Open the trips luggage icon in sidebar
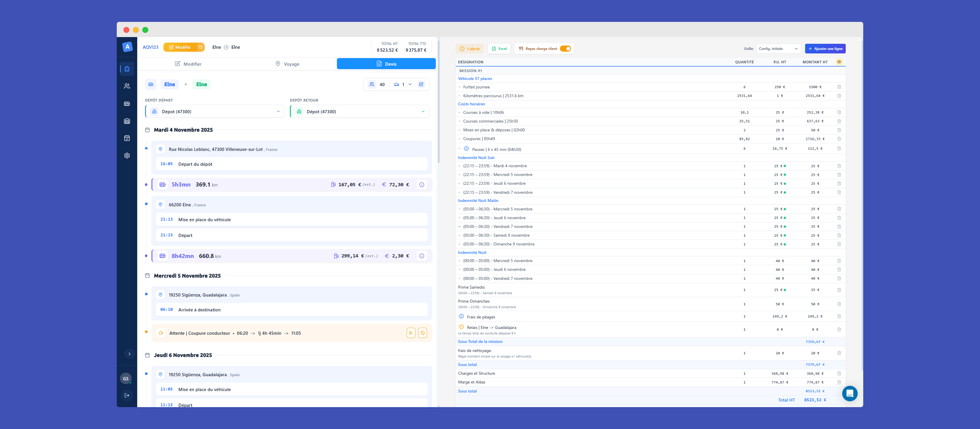 coord(127,69)
